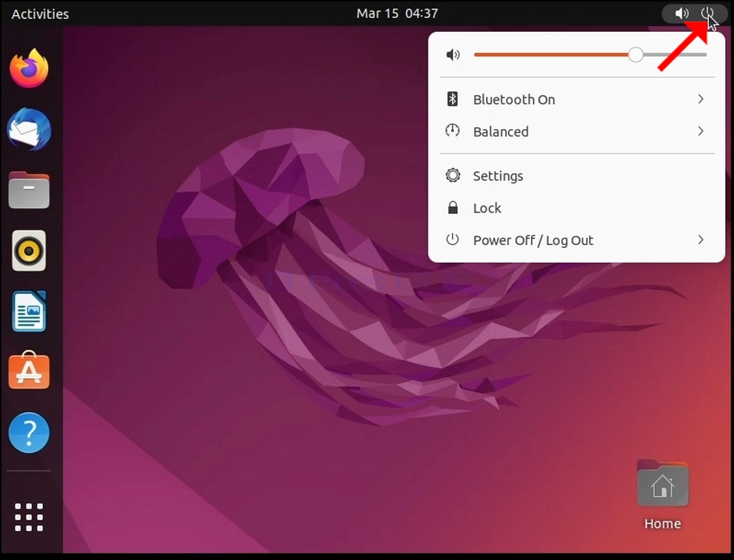Show Applications grid at dock bottom
734x560 pixels.
[x=29, y=517]
